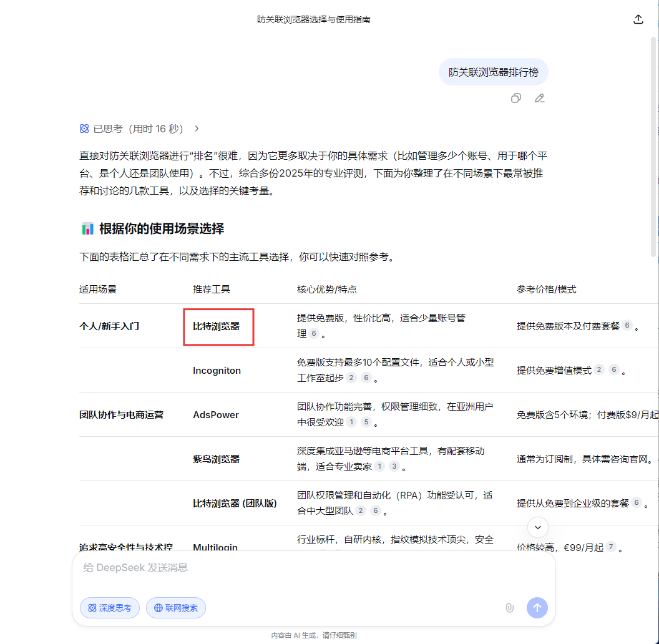This screenshot has width=659, height=644.
Task: Open citation 6 in the 比特浏览器 advantages cell
Action: (x=314, y=334)
